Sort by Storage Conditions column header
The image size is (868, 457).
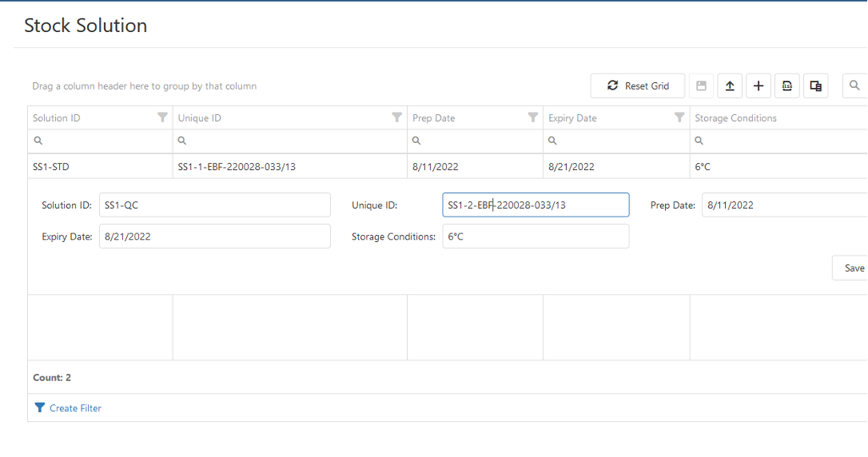[735, 118]
